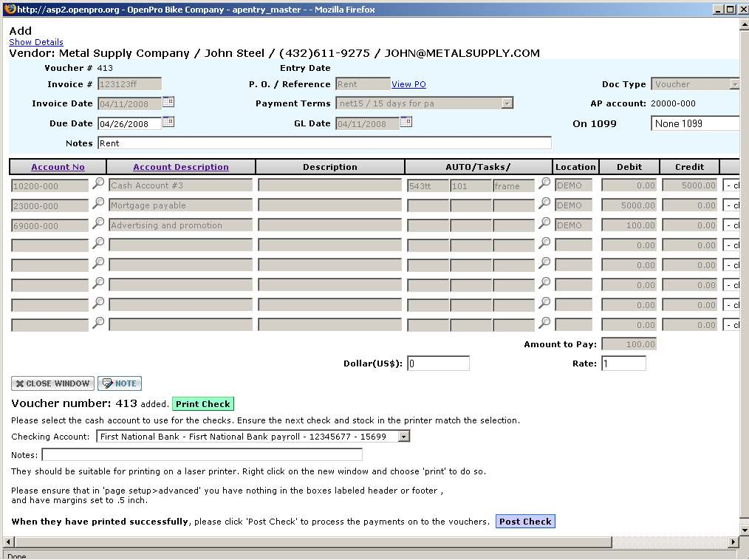Open the Doc Type dropdown
This screenshot has height=560, width=749.
[x=733, y=84]
